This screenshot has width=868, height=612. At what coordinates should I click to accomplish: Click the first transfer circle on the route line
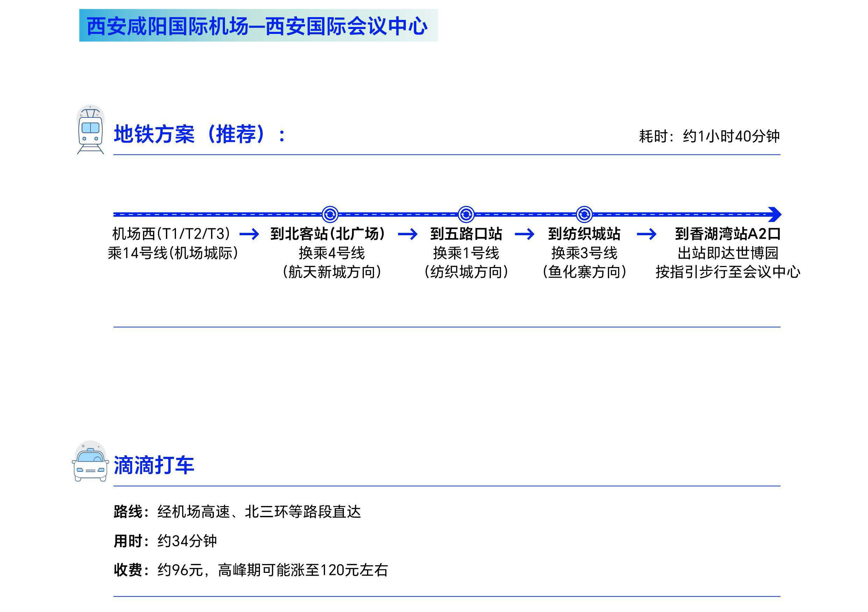[x=330, y=215]
